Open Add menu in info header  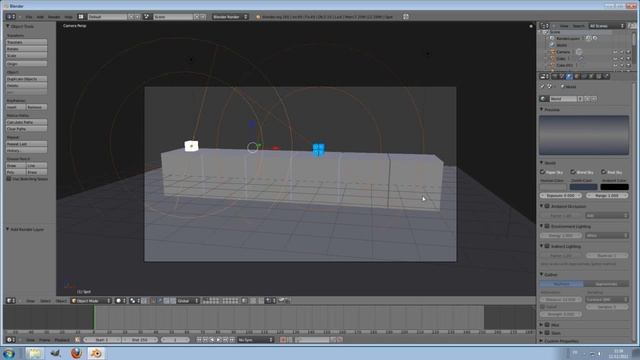(x=40, y=17)
